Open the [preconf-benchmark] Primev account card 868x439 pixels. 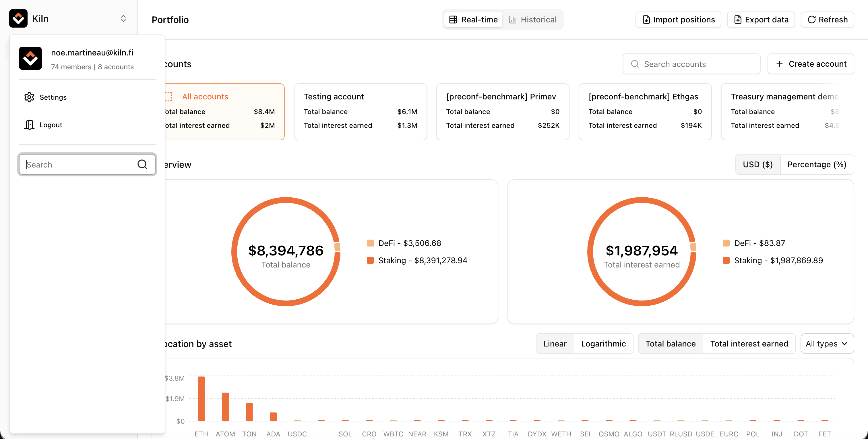point(502,111)
